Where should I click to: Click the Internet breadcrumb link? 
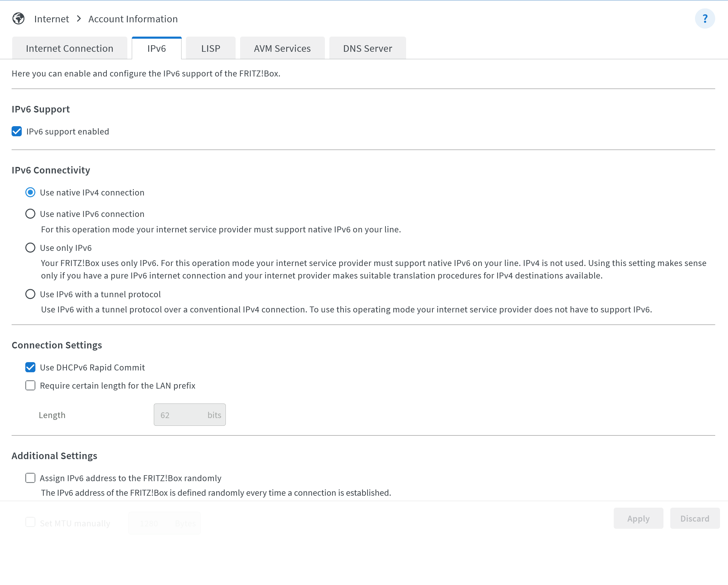tap(51, 19)
